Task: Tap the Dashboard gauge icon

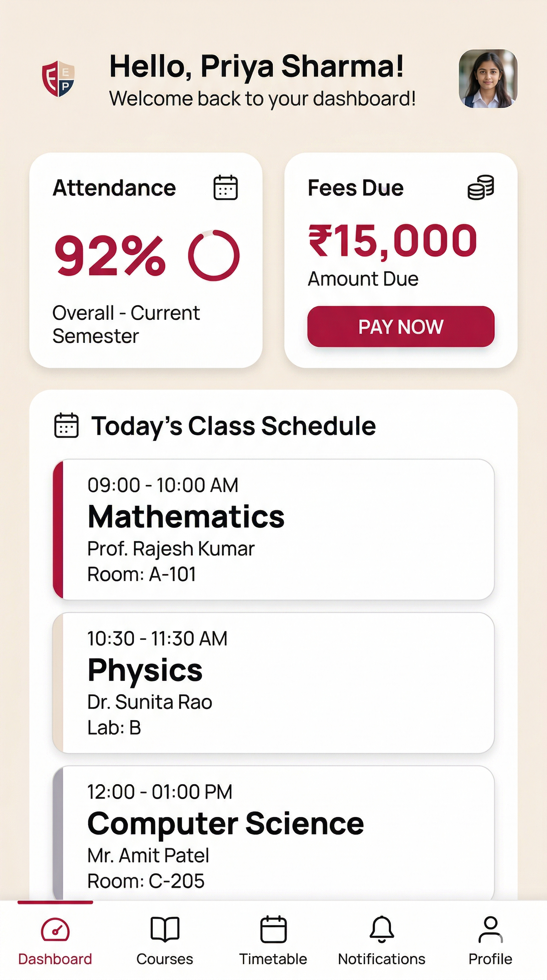Action: click(55, 930)
